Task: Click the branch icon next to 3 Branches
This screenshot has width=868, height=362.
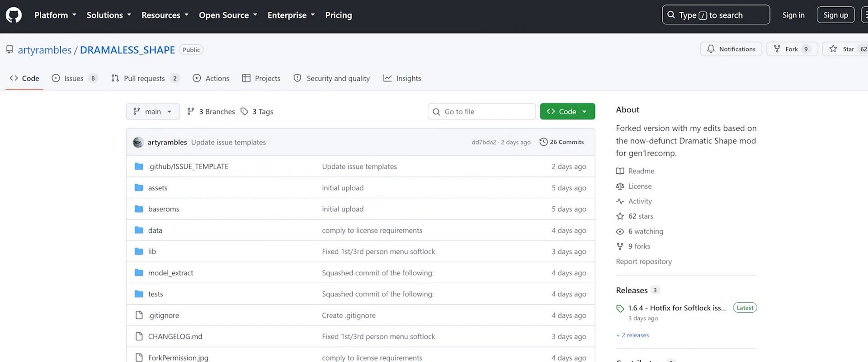Action: coord(191,111)
